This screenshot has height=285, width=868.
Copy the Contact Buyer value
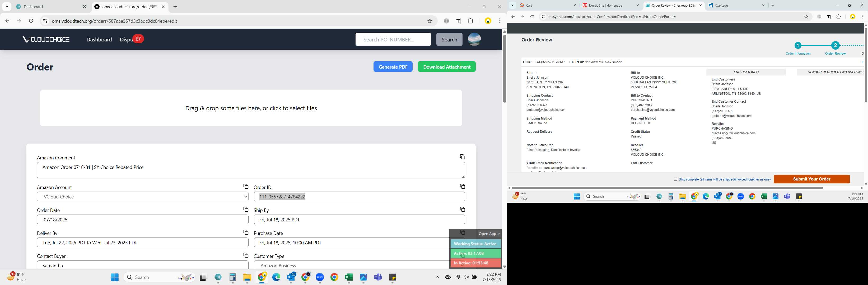coord(246,255)
